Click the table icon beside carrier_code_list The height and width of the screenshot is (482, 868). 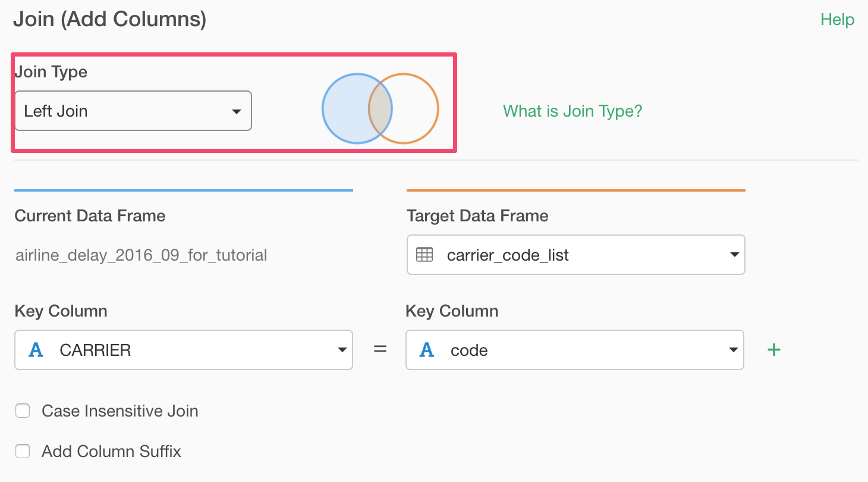424,255
